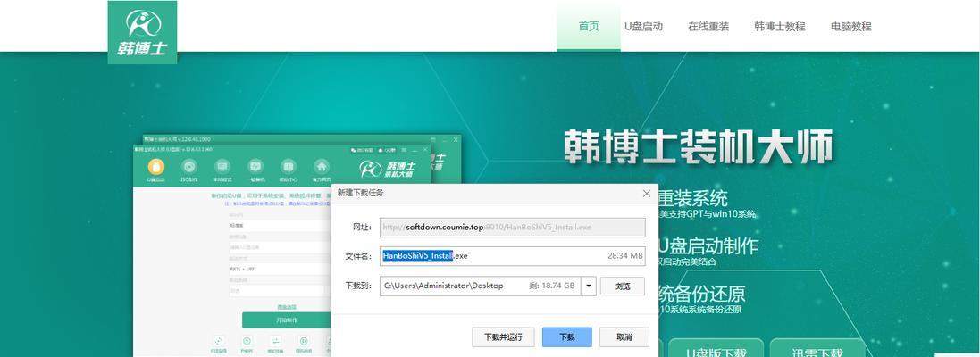Image resolution: width=980 pixels, height=357 pixels.
Task: Click the 取消 button
Action: pos(624,337)
